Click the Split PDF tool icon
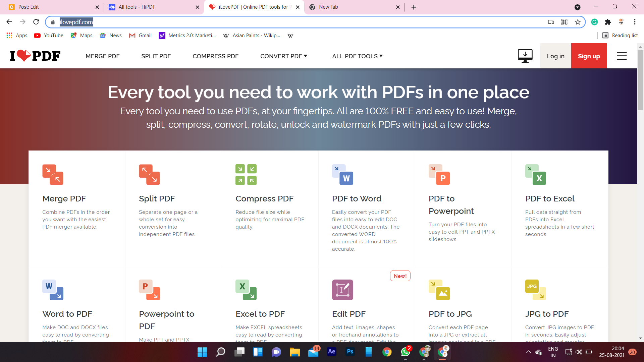 [x=149, y=175]
